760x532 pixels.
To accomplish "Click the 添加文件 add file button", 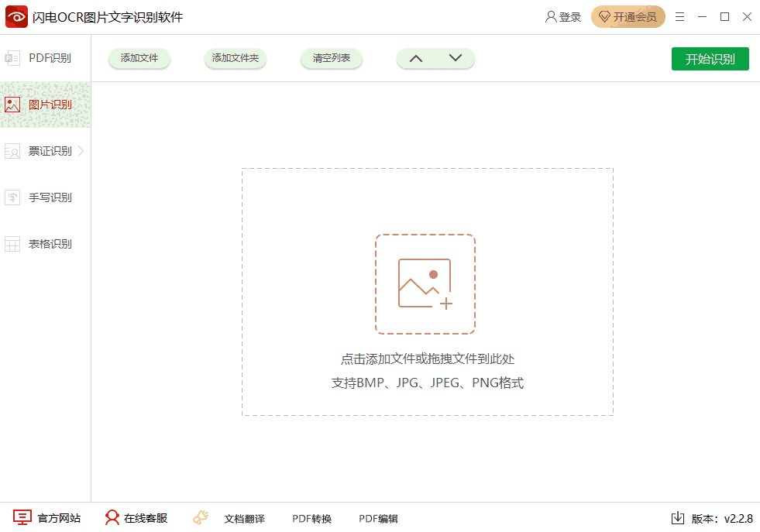I will tap(139, 58).
